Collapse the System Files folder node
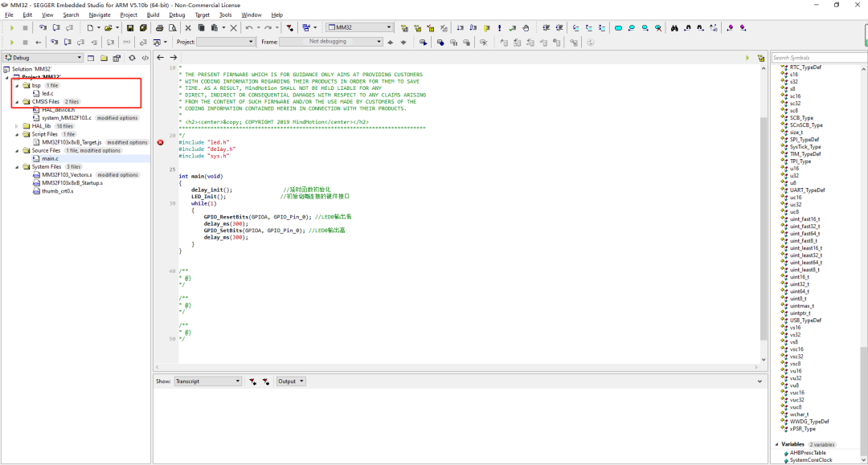 coord(17,166)
